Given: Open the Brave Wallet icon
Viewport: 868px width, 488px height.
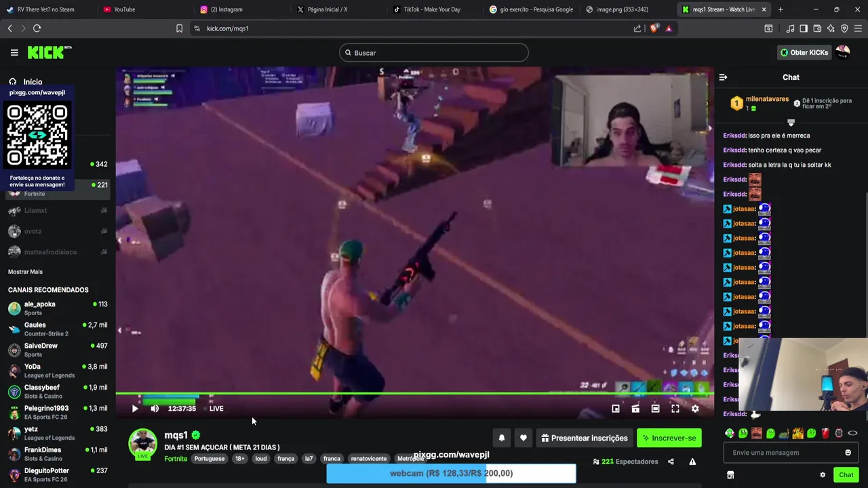Looking at the screenshot, I should (817, 28).
